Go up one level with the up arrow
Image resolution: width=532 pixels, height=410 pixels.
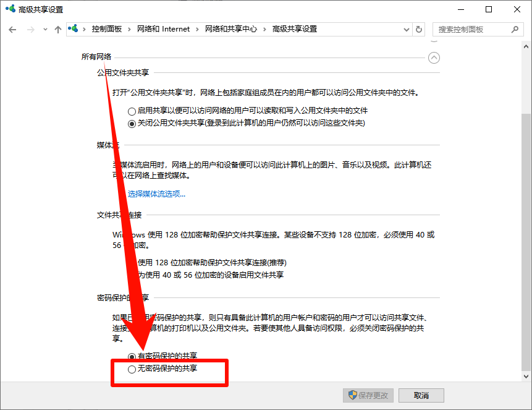pos(57,29)
